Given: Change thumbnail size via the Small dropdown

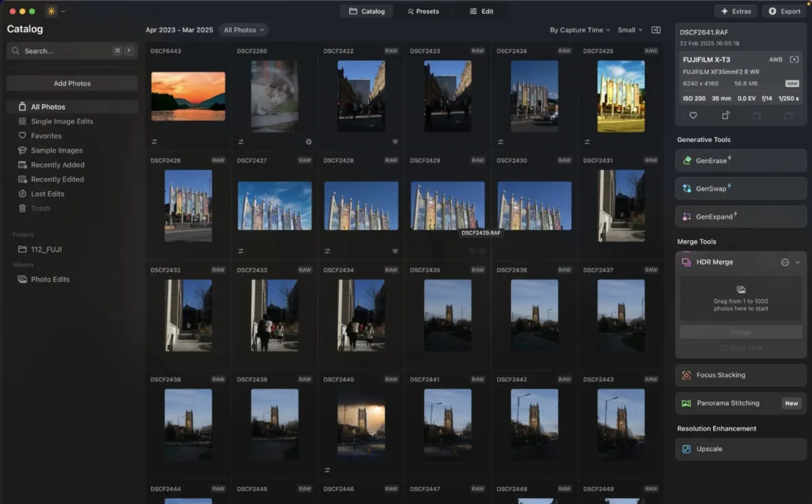Looking at the screenshot, I should pos(629,30).
